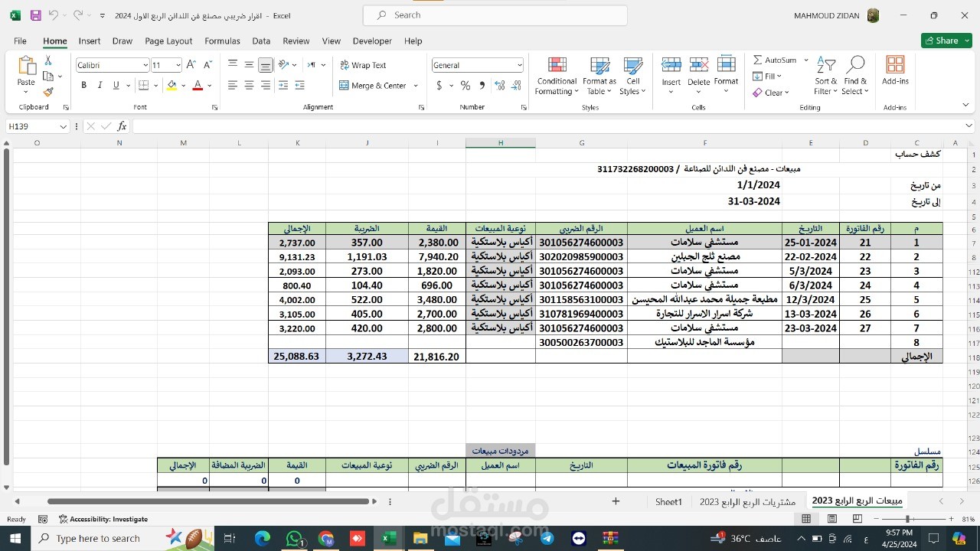
Task: Expand the AutoSum dropdown arrow
Action: click(x=805, y=60)
